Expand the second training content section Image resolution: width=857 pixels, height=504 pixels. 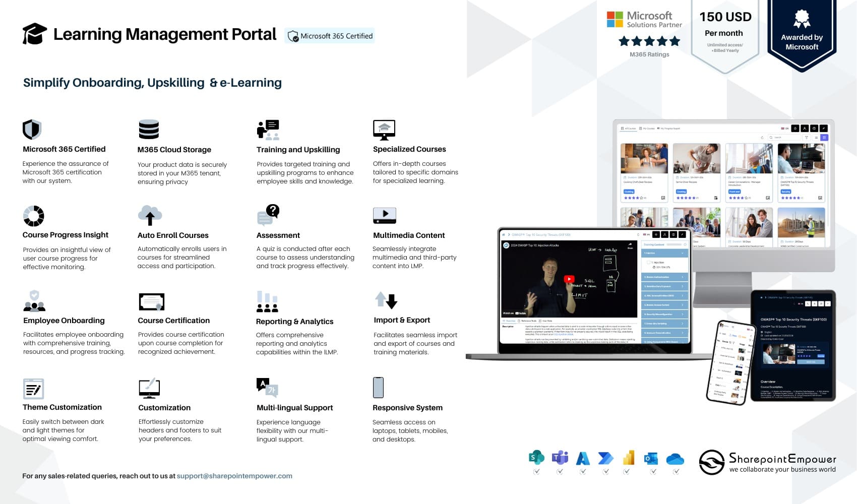pos(664,277)
